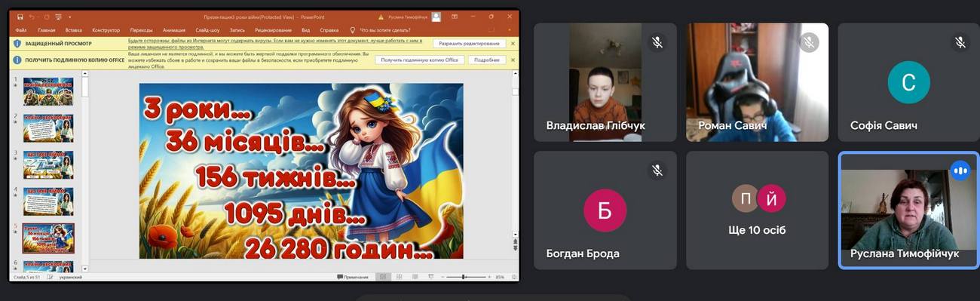The image size is (980, 301).
Task: Open the Вставка ribbon tab
Action: [x=74, y=30]
